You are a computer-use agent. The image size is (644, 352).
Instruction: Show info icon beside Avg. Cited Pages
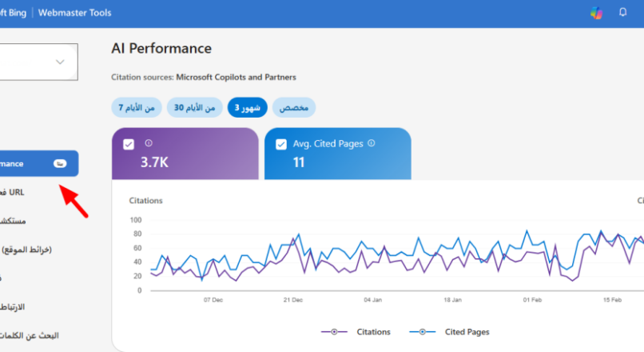[x=372, y=143]
